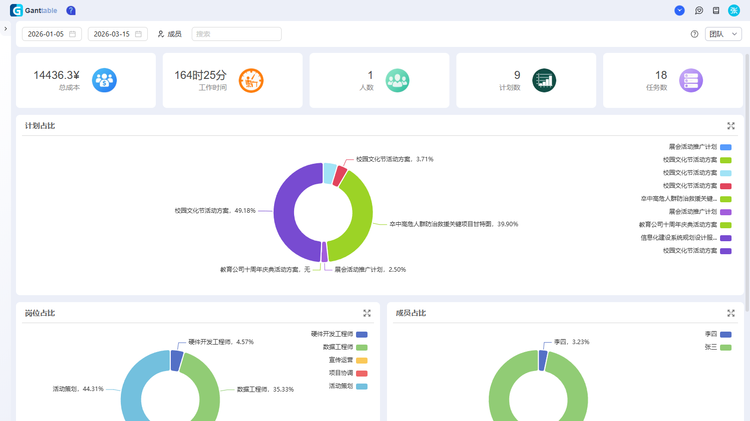Toggle green 校园文化节活动方案 legend entry
Viewport: 750px width, 421px height.
(697, 160)
